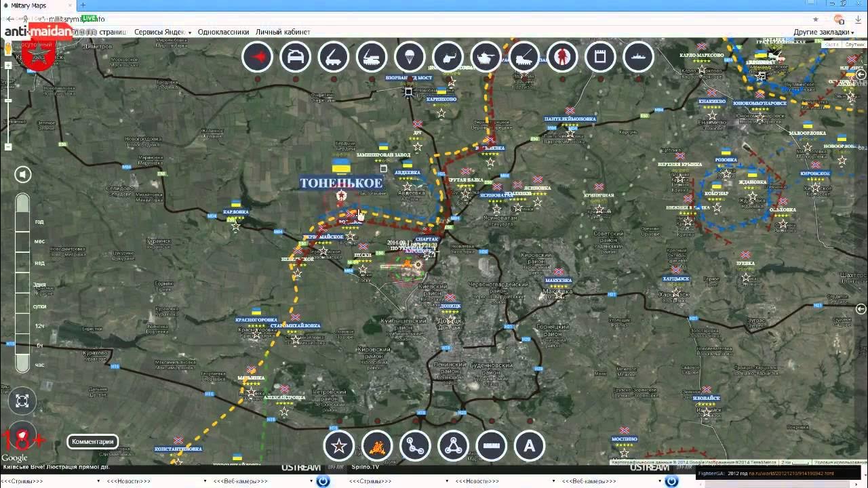Screen dimensions: 868x488
Task: Select the rocket launcher truck icon
Action: pos(333,58)
